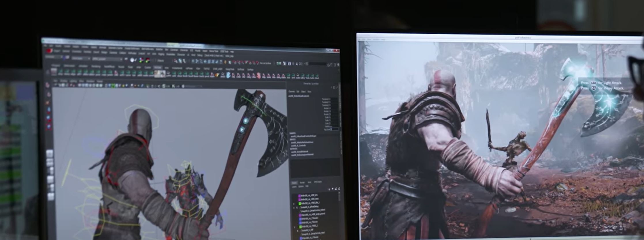Screen dimensions: 644x240
Task: Click the red Maya logo icon
Action: pyautogui.click(x=49, y=51)
